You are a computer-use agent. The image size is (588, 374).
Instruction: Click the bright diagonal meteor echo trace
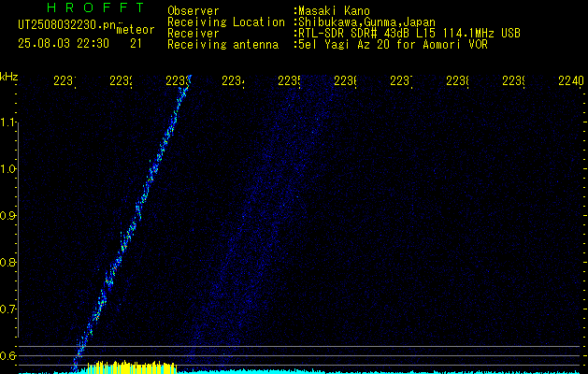[132, 223]
